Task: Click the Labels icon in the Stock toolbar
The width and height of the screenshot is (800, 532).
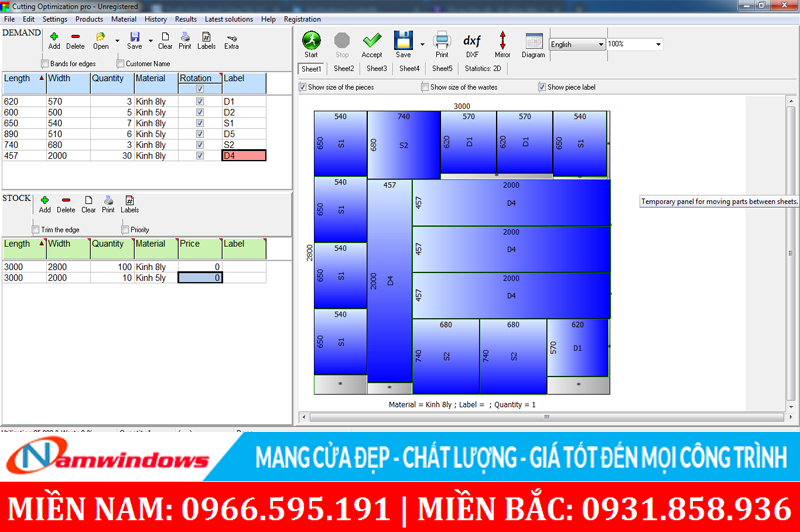Action: coord(130,200)
